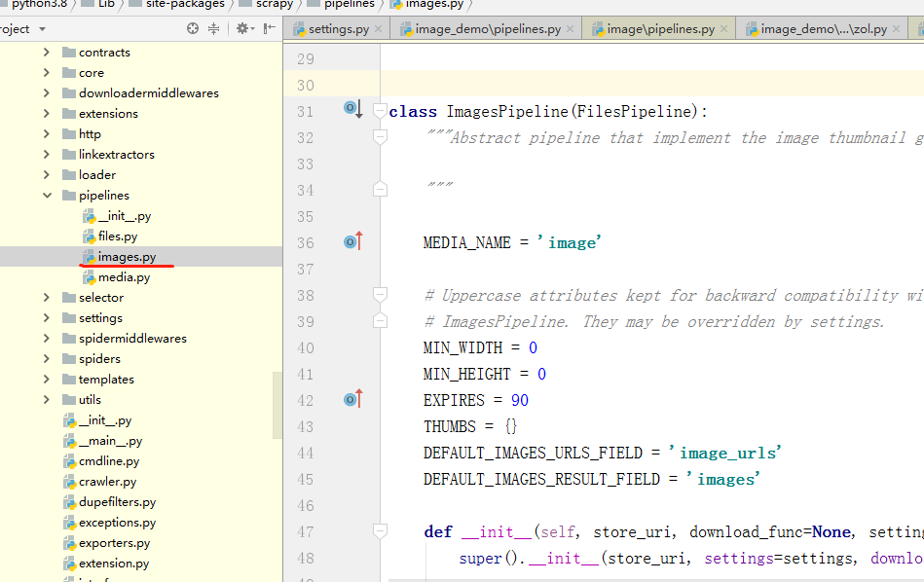This screenshot has width=924, height=582.
Task: Click the folder icon beside contracts
Action: [x=69, y=52]
